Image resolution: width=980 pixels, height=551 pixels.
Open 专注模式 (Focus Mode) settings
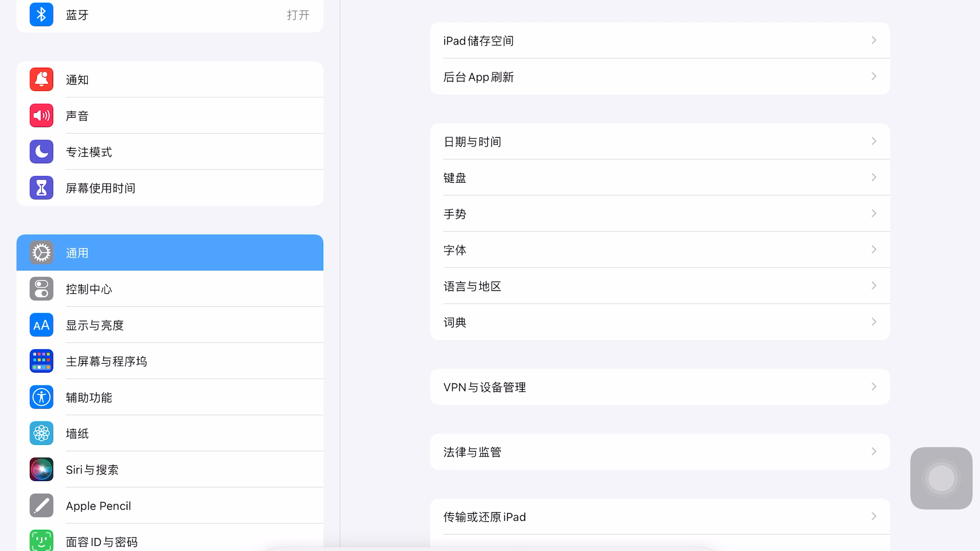point(170,152)
